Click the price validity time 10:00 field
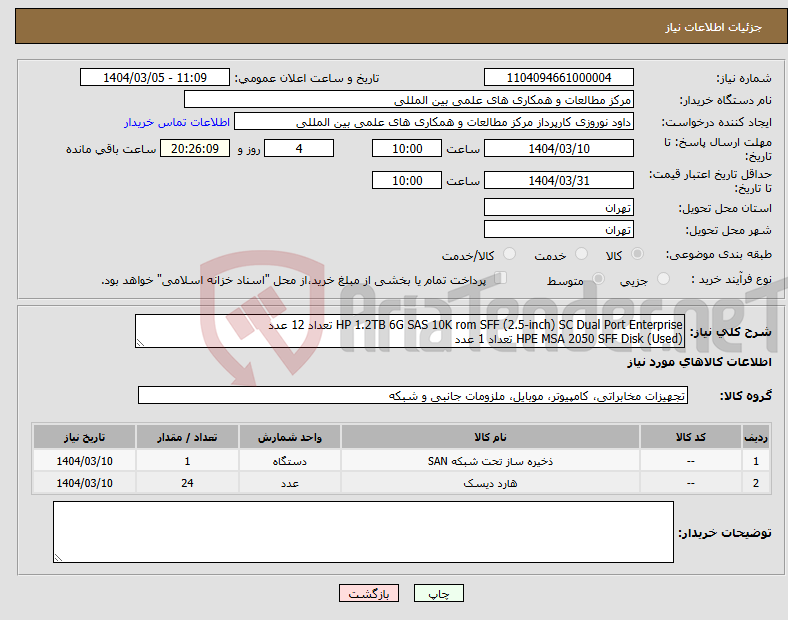 407,180
